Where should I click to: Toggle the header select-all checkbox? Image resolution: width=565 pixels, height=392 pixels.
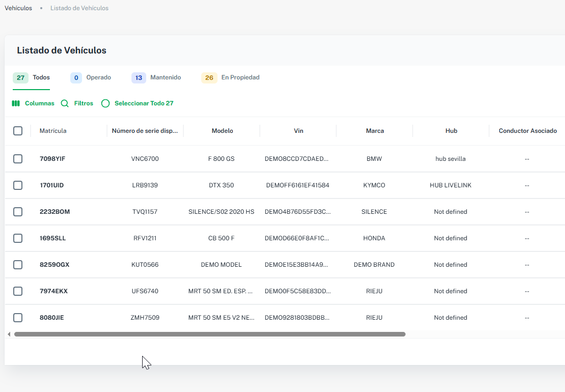click(x=18, y=131)
